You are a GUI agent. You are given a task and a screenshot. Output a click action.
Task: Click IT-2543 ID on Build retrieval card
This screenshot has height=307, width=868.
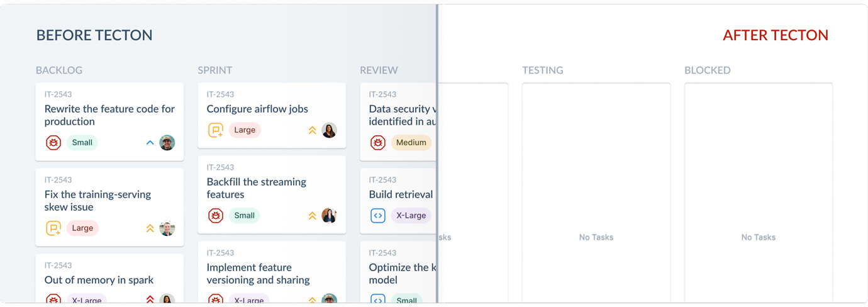pos(382,180)
